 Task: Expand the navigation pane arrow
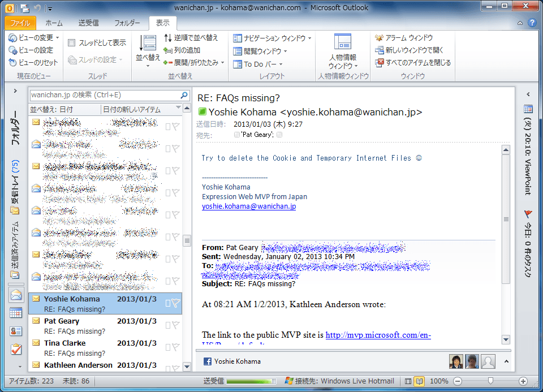[15, 91]
